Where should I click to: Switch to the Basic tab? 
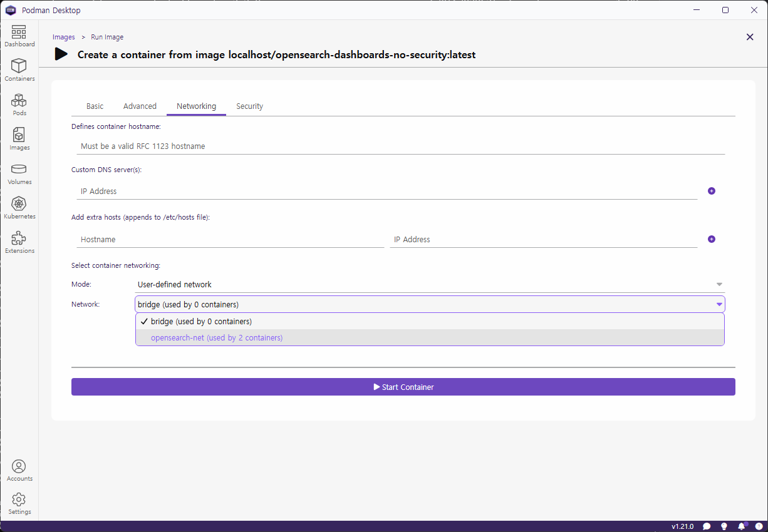tap(95, 106)
